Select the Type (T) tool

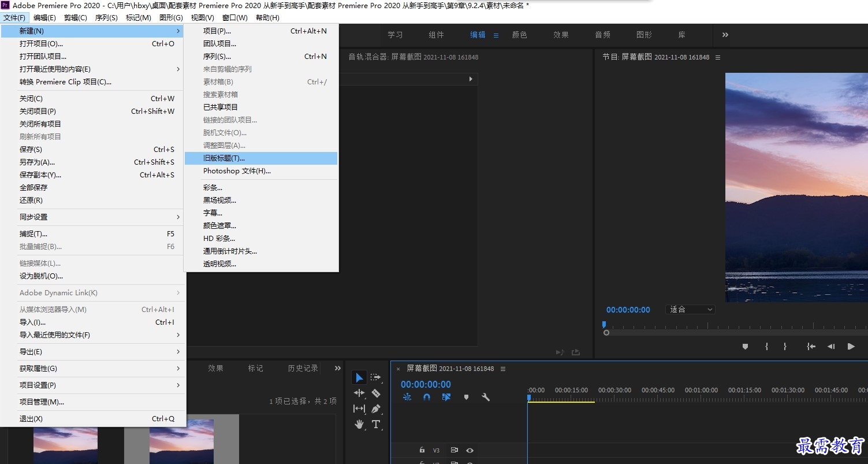pyautogui.click(x=376, y=424)
